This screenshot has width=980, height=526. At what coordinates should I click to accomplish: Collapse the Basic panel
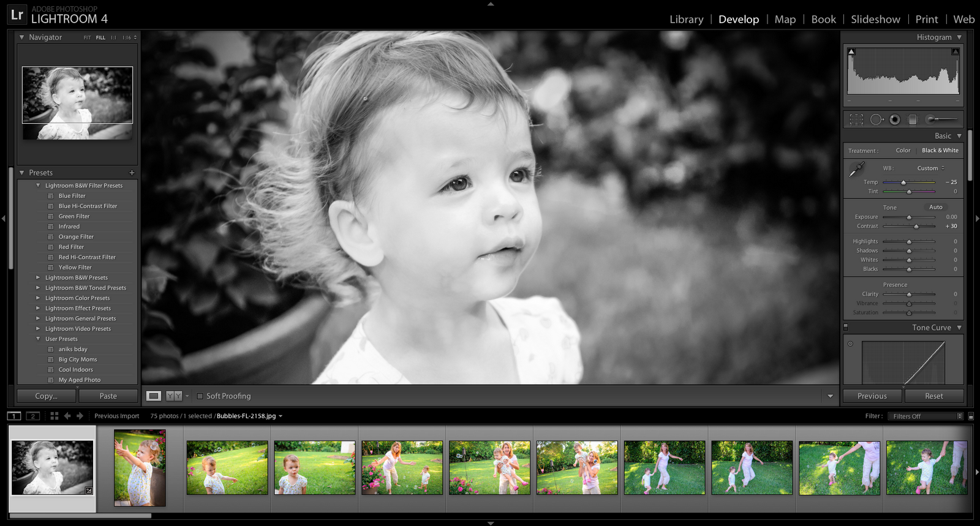[959, 136]
